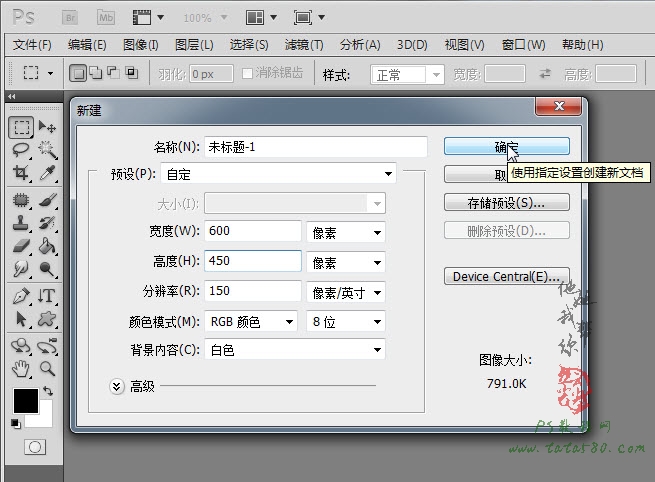Swap foreground and background colors
The image size is (655, 482).
pyautogui.click(x=48, y=391)
